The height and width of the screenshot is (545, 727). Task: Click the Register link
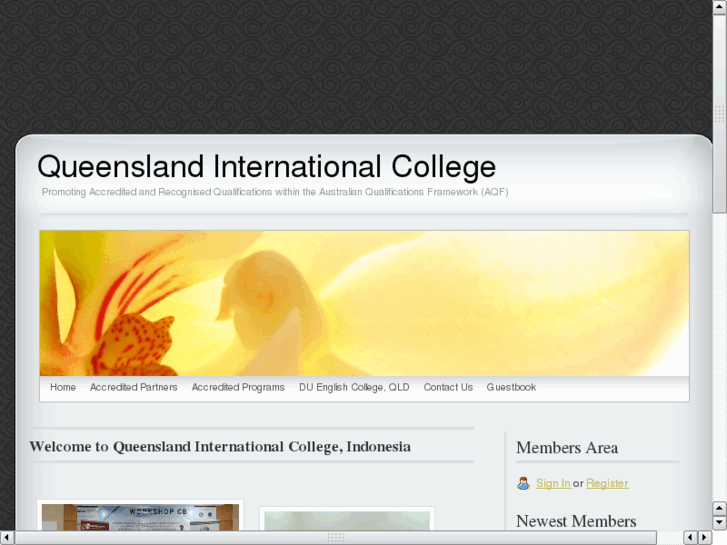pos(607,483)
